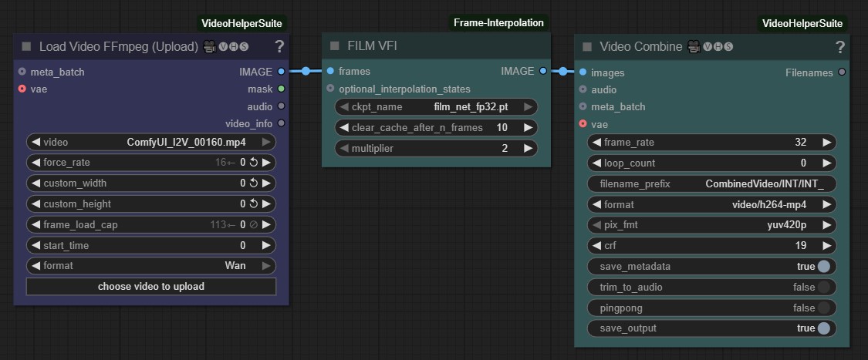Increase crf with right arrow
This screenshot has width=868, height=360.
[827, 246]
